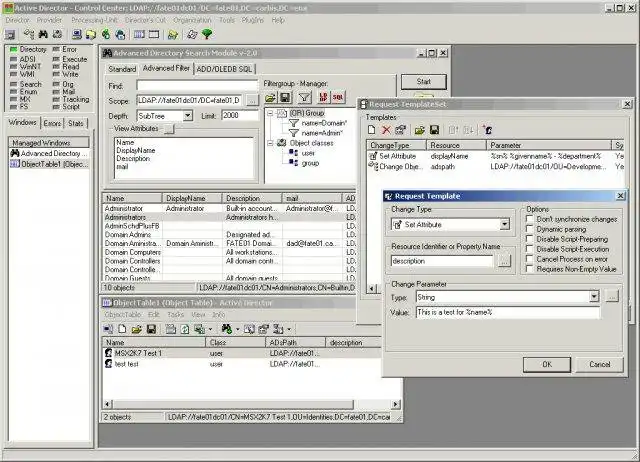Click the binoculars search icon in main toolbar
Screen dimensions: 640x462
43,34
